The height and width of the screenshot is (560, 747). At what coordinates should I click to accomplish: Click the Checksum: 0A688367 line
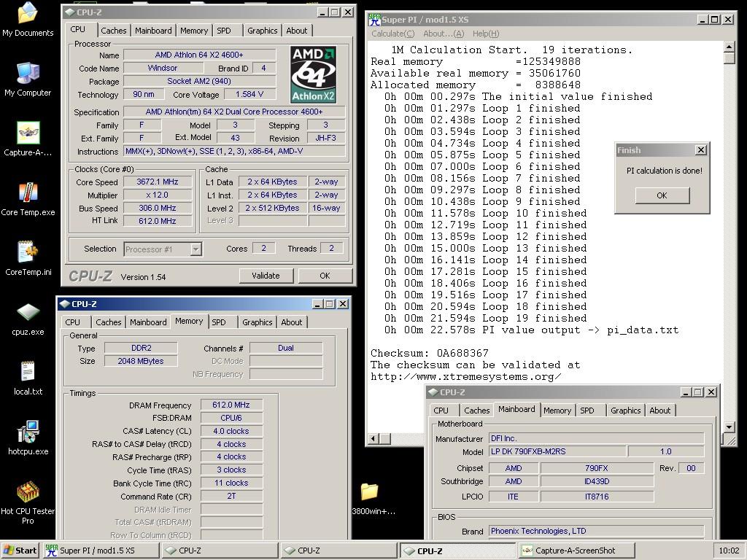point(429,354)
